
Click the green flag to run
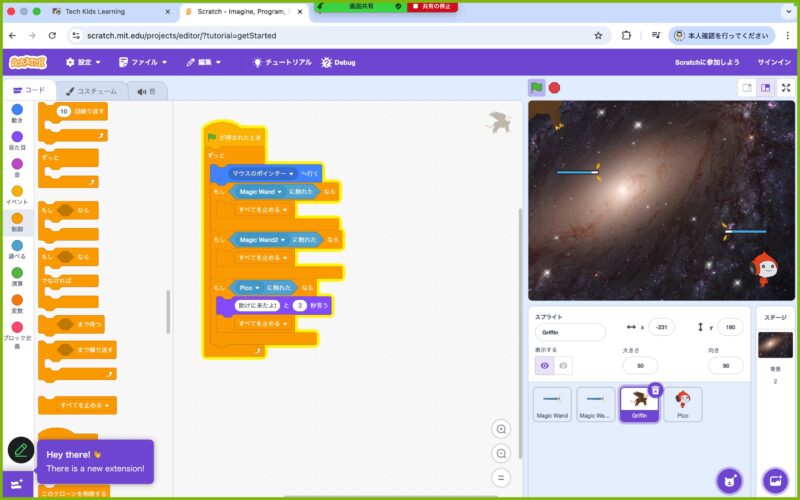tap(537, 88)
